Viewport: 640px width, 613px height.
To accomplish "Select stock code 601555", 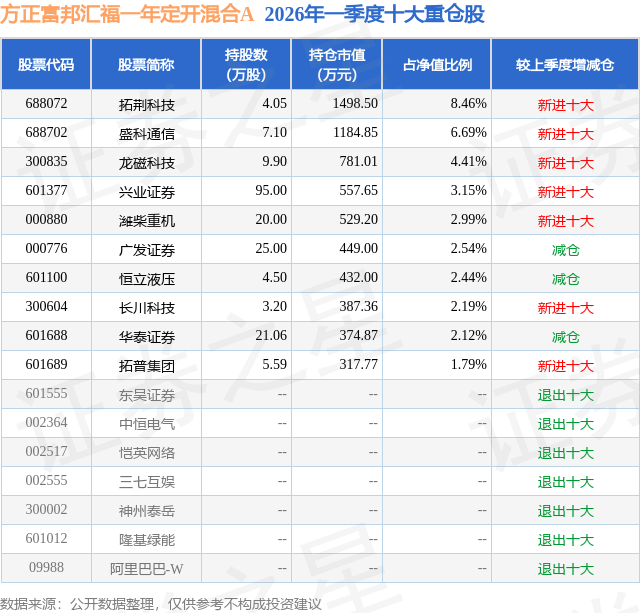I will point(46,393).
